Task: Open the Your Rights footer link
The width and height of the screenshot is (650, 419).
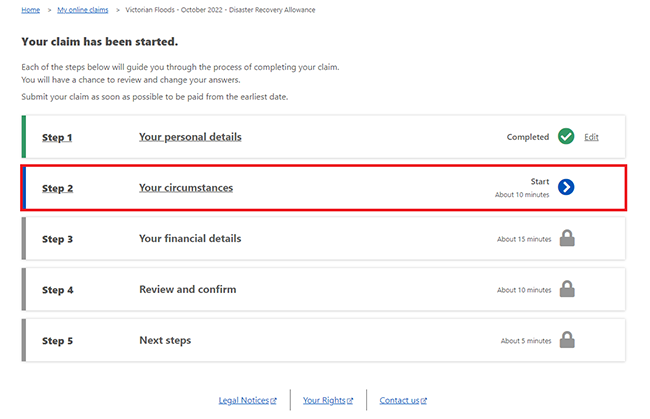Action: [x=324, y=400]
